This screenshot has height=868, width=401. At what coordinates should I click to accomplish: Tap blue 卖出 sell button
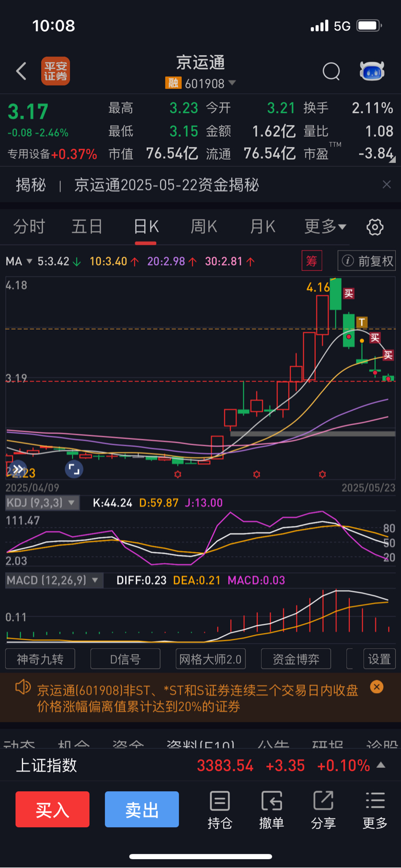(142, 810)
